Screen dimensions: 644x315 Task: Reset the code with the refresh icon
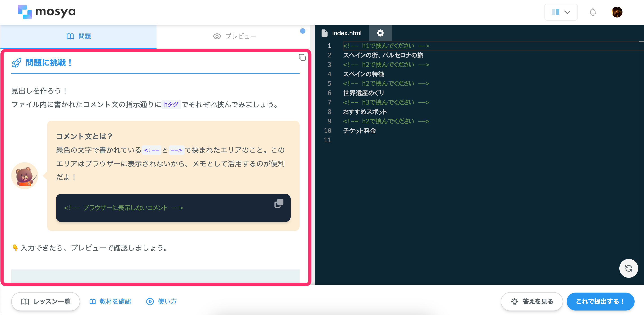[x=629, y=268]
